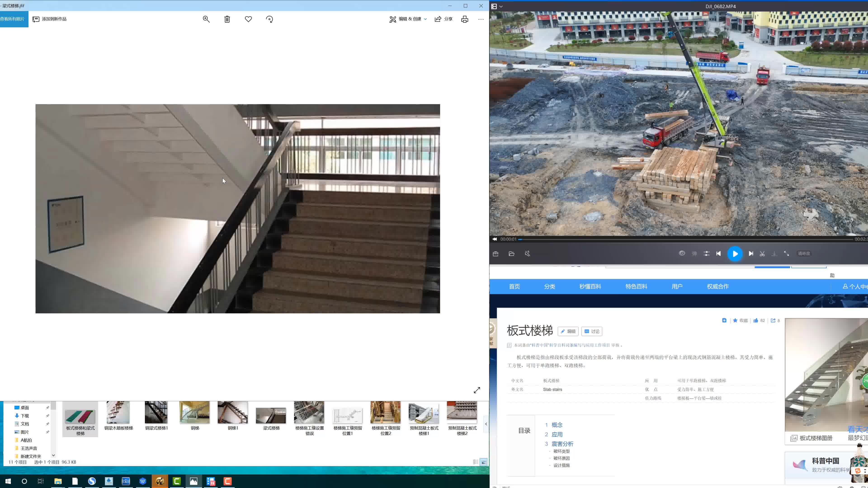Open Windows Start menu
Viewport: 868px width, 488px height.
point(8,481)
